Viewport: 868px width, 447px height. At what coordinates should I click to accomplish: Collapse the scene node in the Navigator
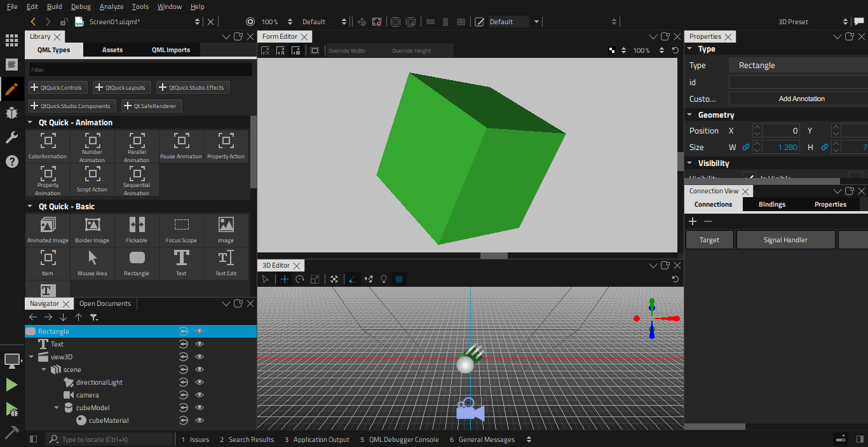click(x=44, y=369)
